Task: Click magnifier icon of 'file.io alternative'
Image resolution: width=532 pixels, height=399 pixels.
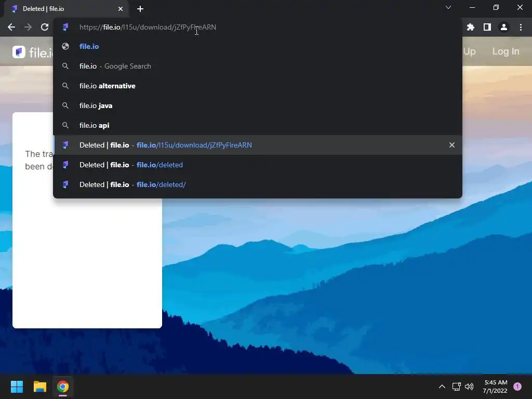Action: (65, 86)
